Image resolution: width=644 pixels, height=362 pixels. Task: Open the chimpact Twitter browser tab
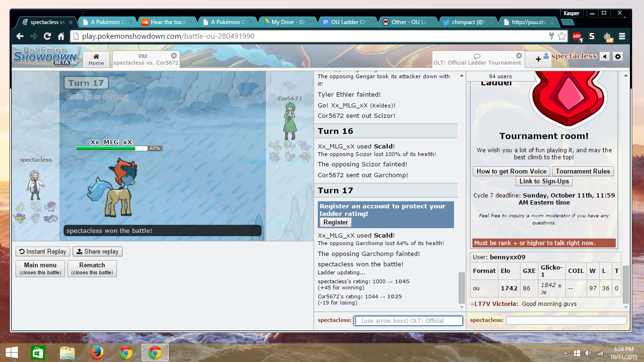[469, 22]
